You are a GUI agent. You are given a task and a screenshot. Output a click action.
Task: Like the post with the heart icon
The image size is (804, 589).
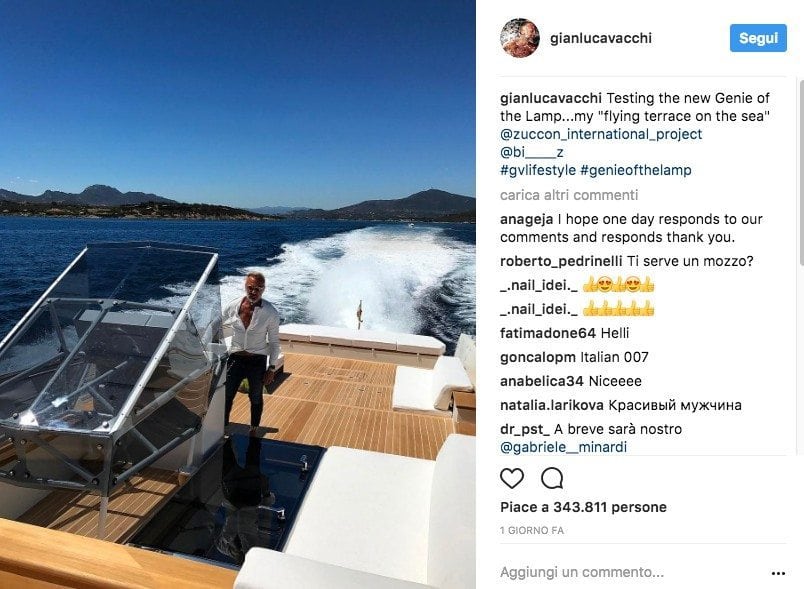[512, 478]
